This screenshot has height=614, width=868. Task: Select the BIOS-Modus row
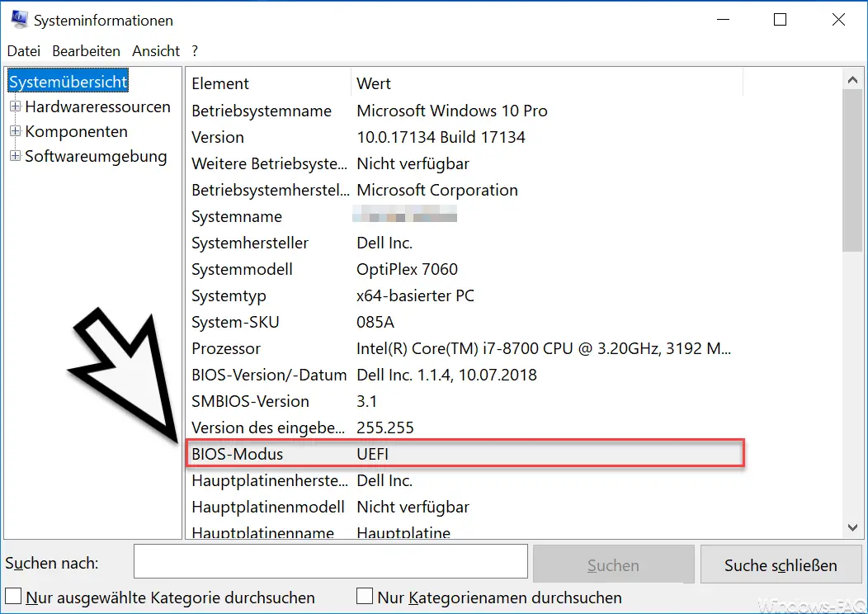[465, 454]
